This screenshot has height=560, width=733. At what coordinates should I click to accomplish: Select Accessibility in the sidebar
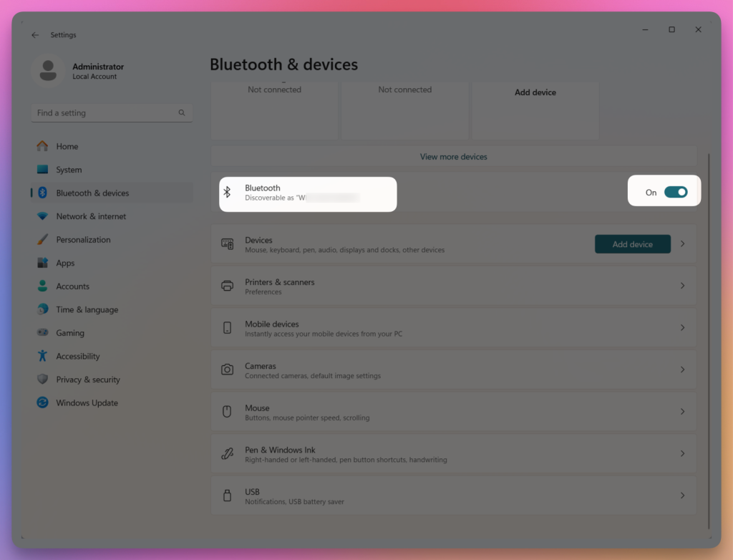point(112,356)
